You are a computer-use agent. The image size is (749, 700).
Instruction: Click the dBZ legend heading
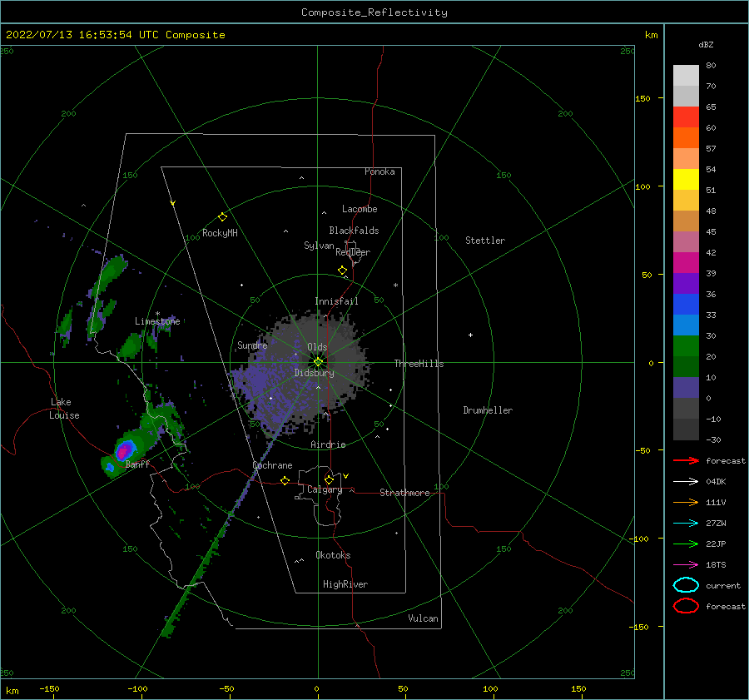[x=706, y=44]
